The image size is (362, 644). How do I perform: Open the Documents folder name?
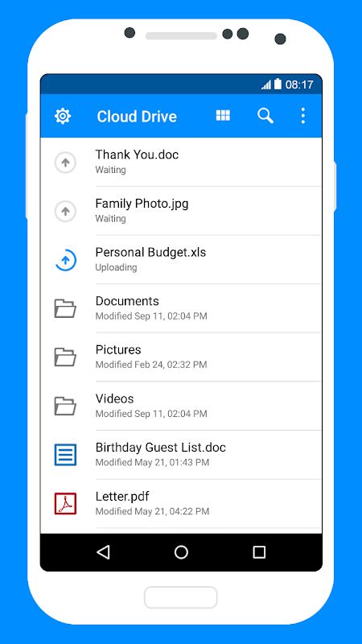(x=127, y=301)
